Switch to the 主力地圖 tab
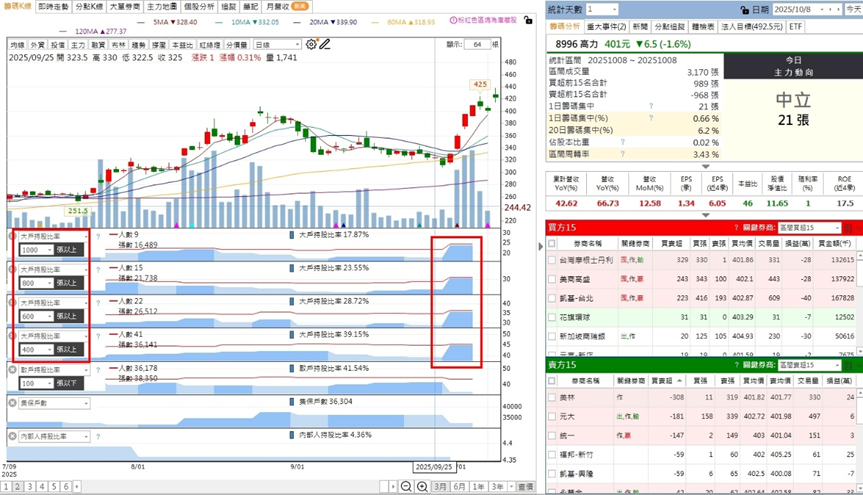This screenshot has height=495, width=863. tap(162, 7)
